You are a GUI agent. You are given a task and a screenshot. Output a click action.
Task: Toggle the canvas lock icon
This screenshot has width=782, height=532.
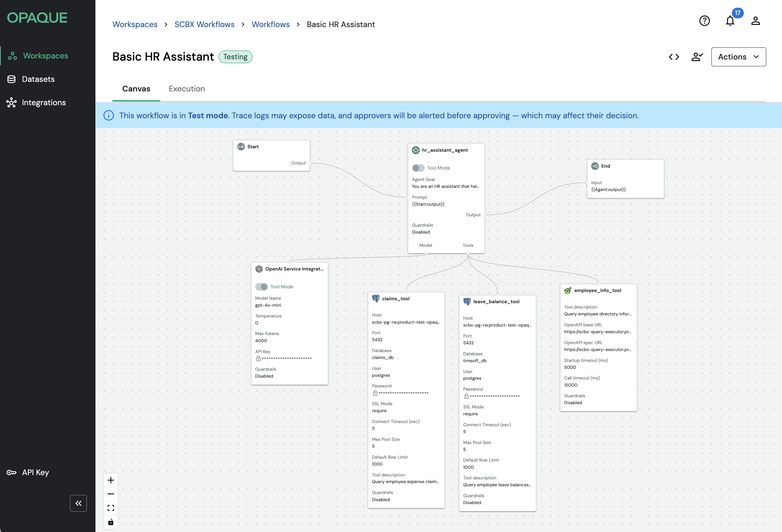point(111,522)
